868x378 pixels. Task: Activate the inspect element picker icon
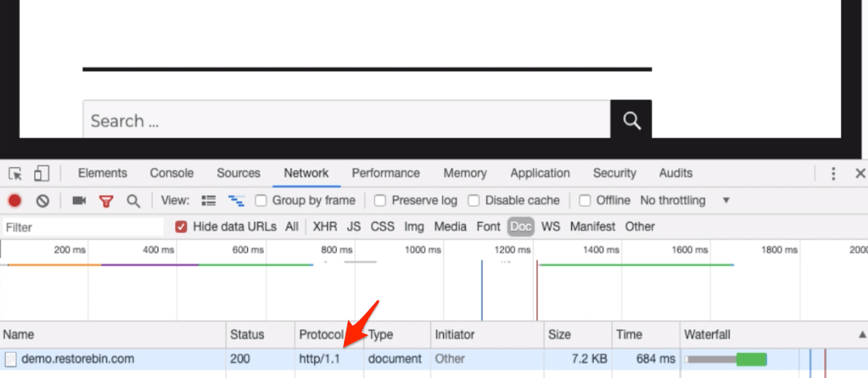point(16,174)
